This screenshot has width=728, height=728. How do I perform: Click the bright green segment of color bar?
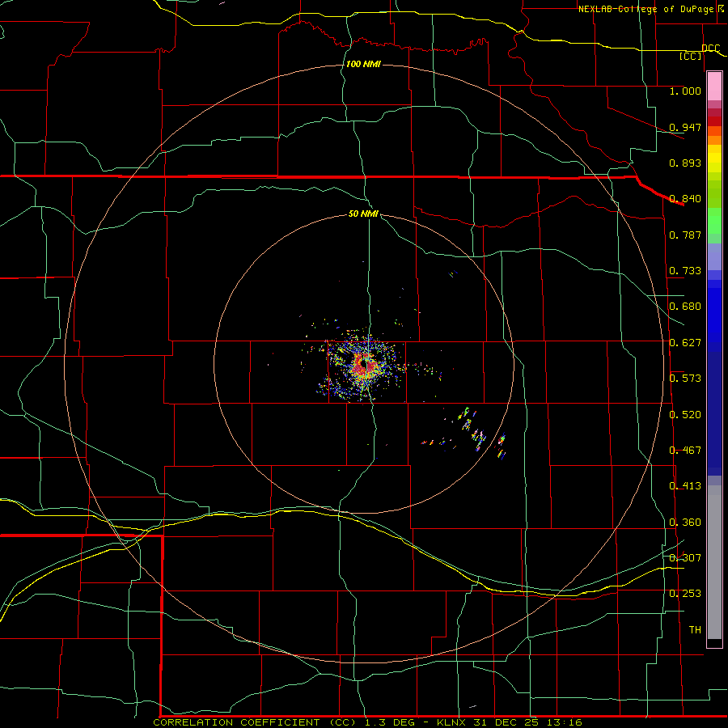click(714, 221)
